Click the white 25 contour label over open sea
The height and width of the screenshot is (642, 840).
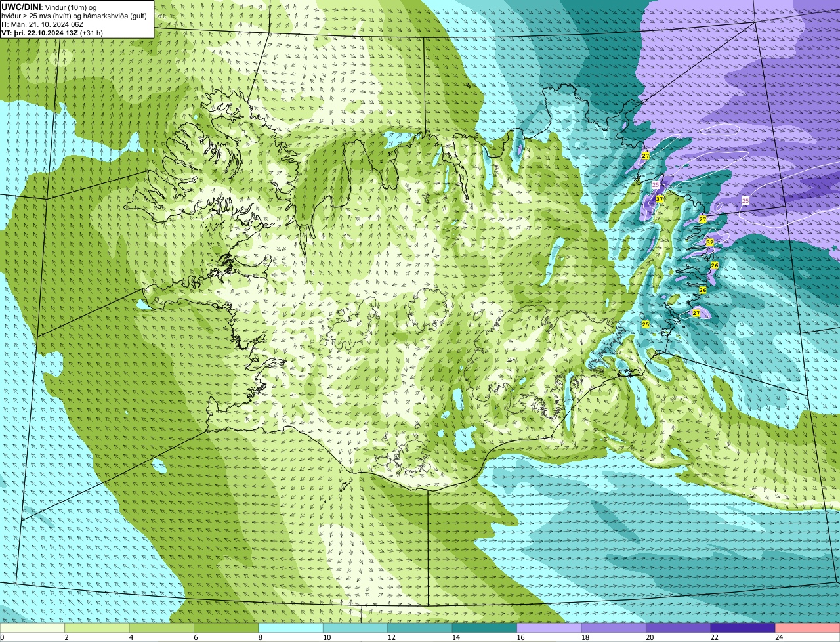[745, 200]
